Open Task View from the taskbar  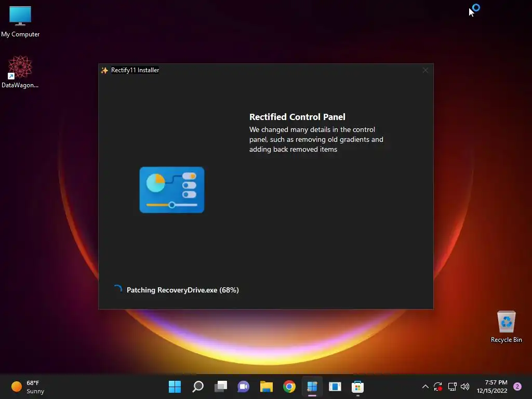coord(221,387)
